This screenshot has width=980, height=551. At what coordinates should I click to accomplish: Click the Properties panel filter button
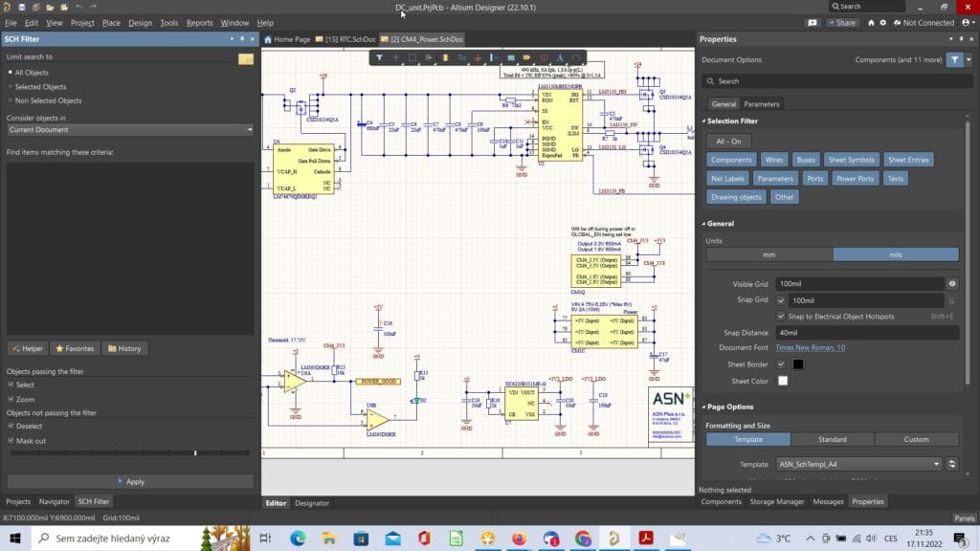coord(954,59)
